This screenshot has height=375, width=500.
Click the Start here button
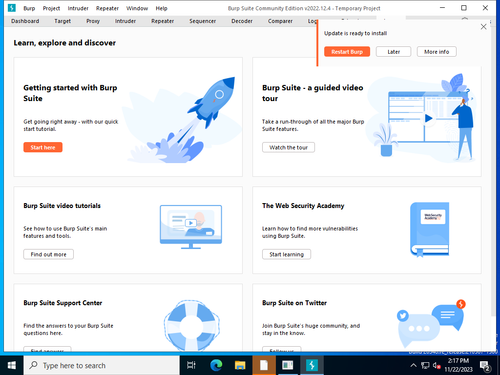[43, 147]
